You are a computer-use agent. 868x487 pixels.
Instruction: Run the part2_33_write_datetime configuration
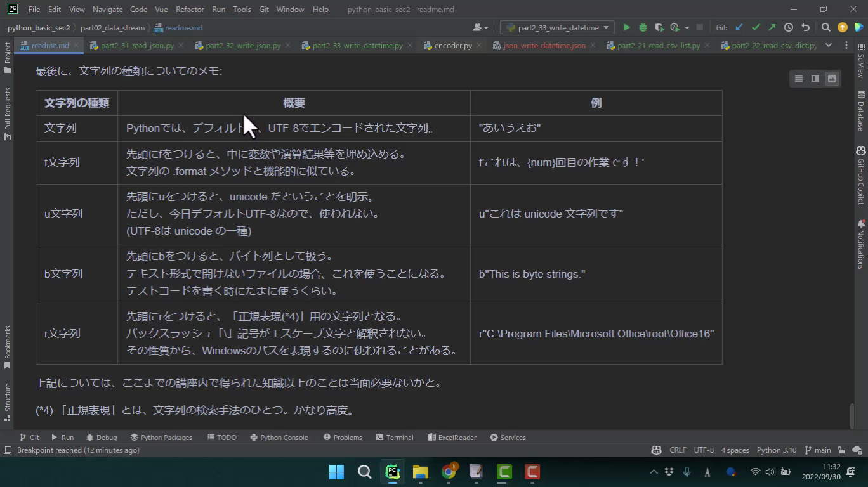click(626, 28)
